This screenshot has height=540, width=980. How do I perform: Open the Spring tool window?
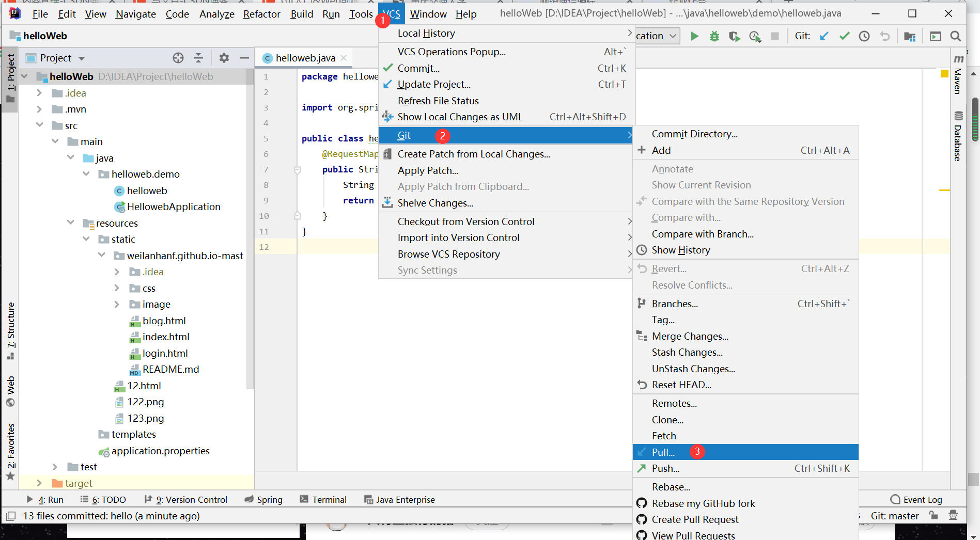coord(263,499)
